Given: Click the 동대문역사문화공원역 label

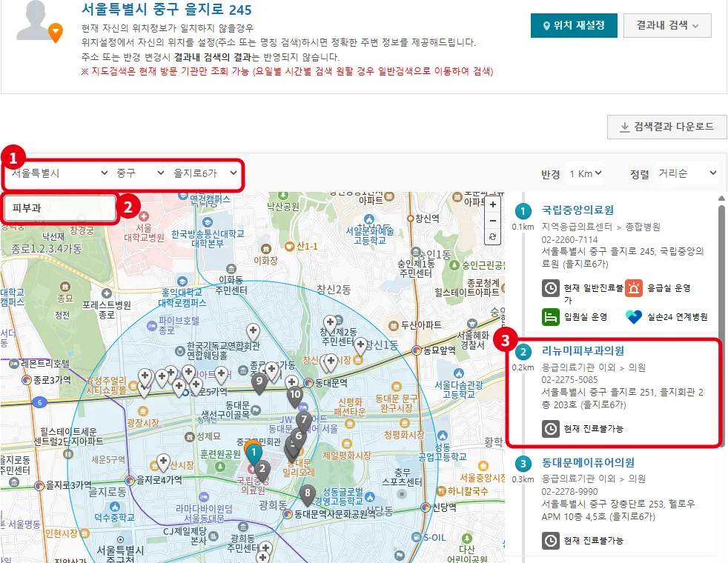Looking at the screenshot, I should point(335,514).
